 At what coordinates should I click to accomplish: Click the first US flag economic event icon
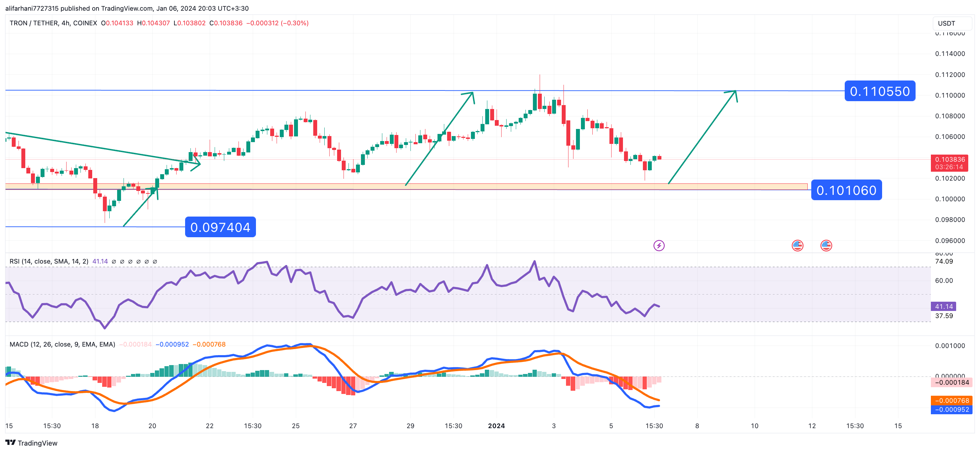pyautogui.click(x=797, y=246)
